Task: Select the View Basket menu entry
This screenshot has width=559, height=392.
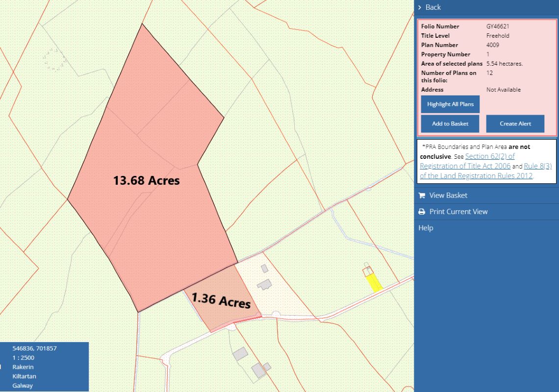Action: pyautogui.click(x=448, y=196)
